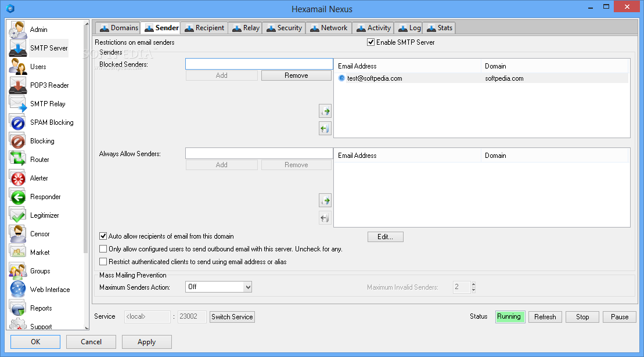The width and height of the screenshot is (644, 357).
Task: Click the OK button
Action: tap(35, 342)
